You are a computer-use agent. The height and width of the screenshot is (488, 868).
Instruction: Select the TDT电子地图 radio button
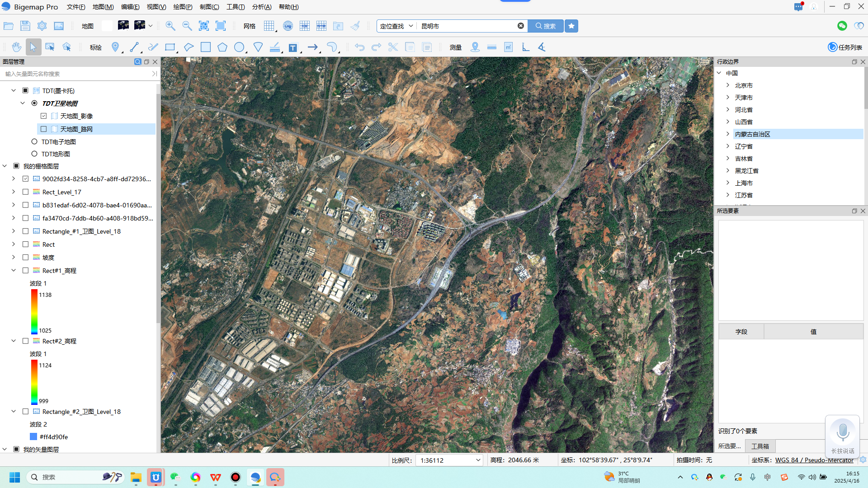(x=34, y=141)
